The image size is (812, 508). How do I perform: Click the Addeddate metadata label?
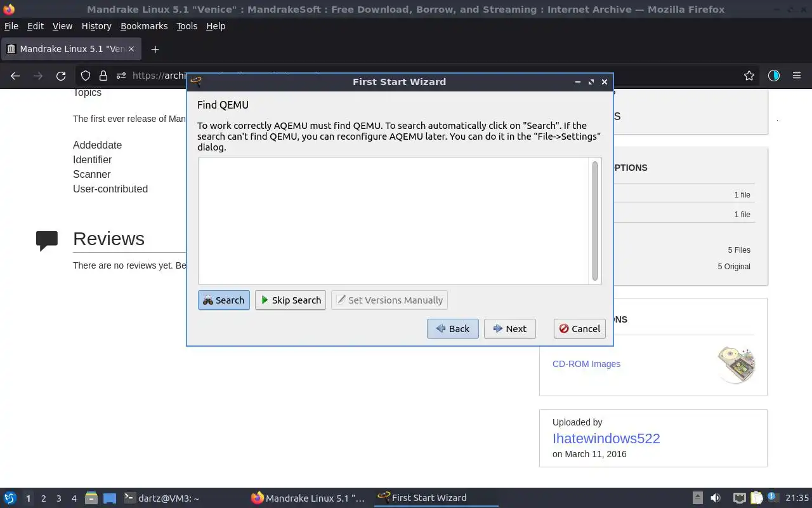coord(97,145)
